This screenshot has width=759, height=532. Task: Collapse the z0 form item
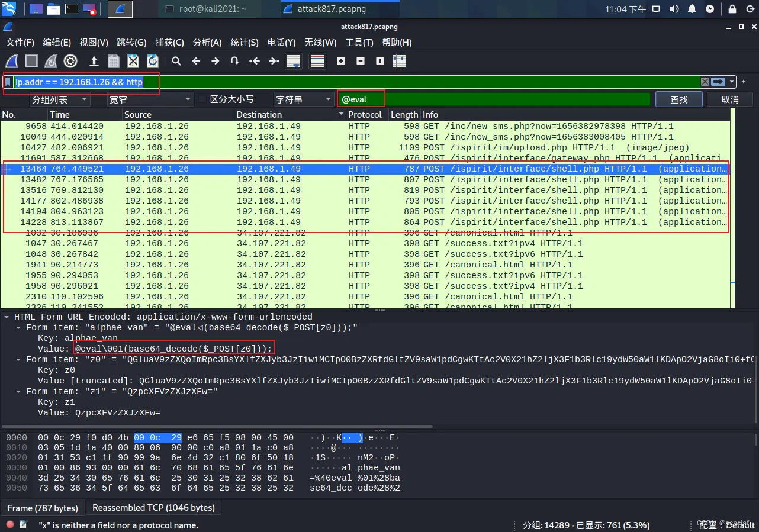[19, 359]
